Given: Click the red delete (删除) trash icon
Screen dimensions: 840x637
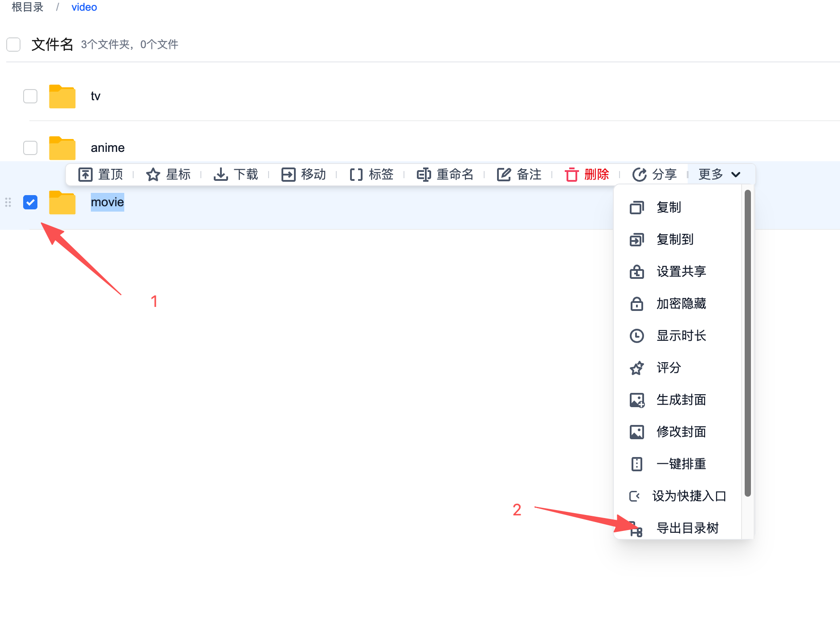Looking at the screenshot, I should (x=571, y=175).
